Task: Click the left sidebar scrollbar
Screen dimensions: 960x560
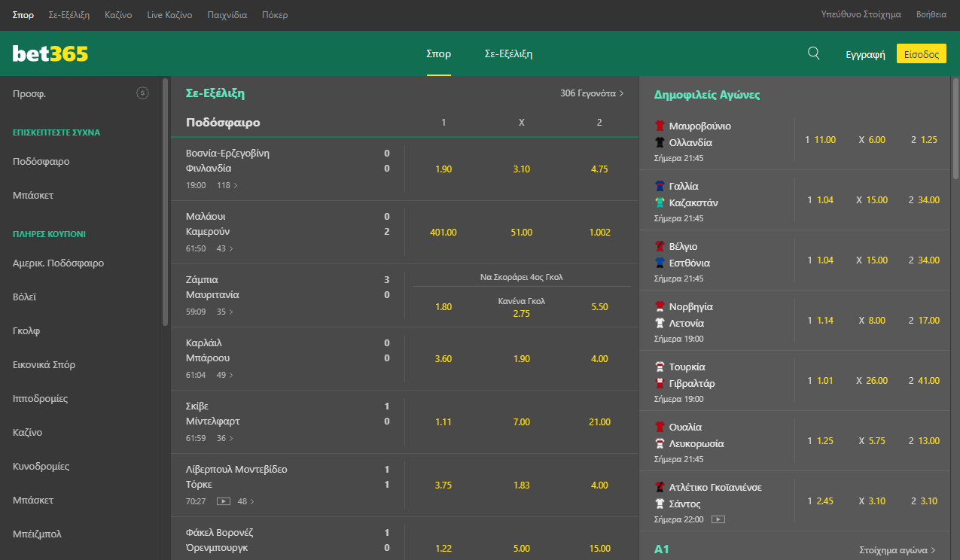Action: pyautogui.click(x=165, y=202)
